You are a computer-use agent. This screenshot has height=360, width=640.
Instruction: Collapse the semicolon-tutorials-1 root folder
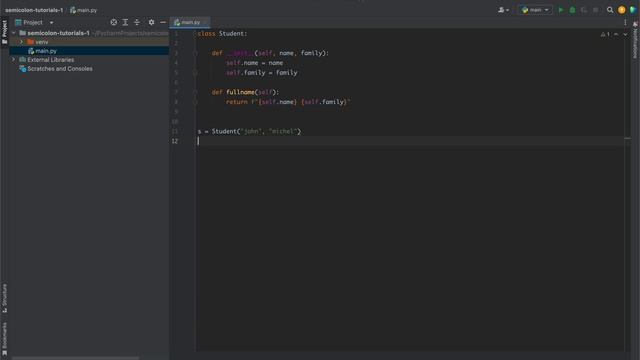(14, 33)
